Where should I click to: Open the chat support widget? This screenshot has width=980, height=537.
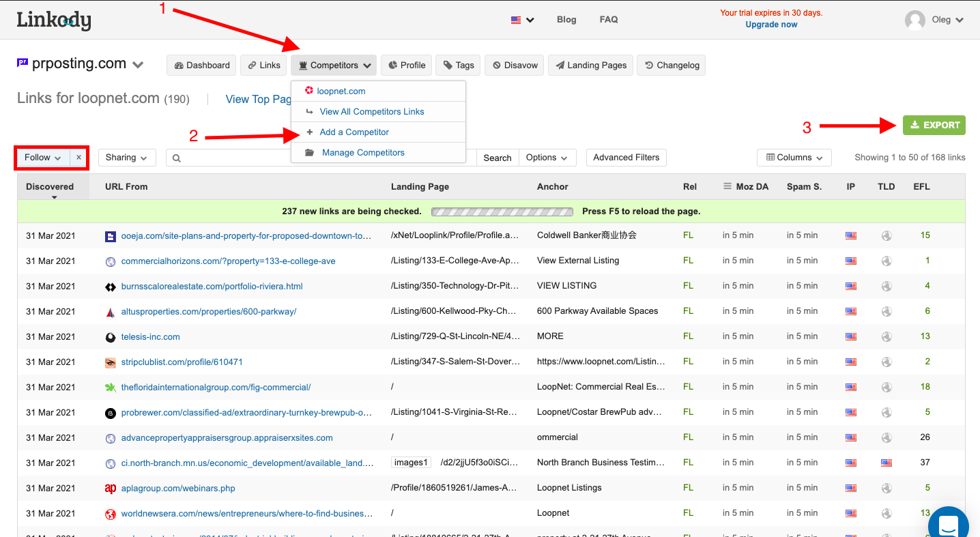pos(949,526)
